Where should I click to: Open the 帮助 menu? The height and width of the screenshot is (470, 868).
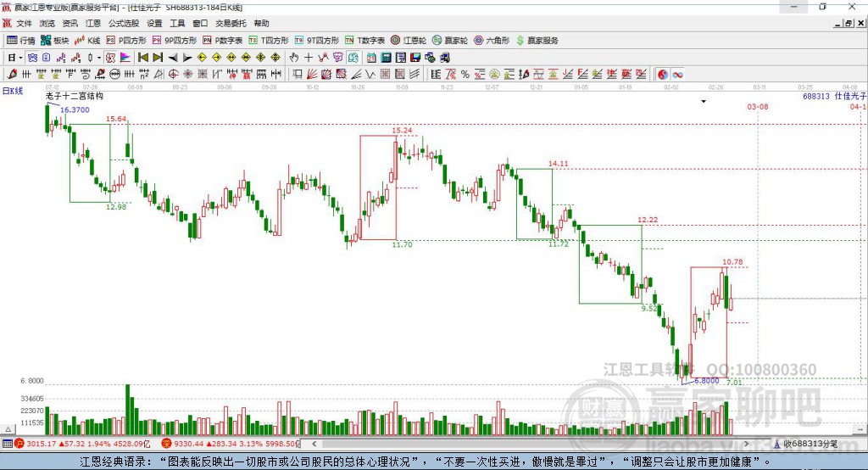point(261,23)
